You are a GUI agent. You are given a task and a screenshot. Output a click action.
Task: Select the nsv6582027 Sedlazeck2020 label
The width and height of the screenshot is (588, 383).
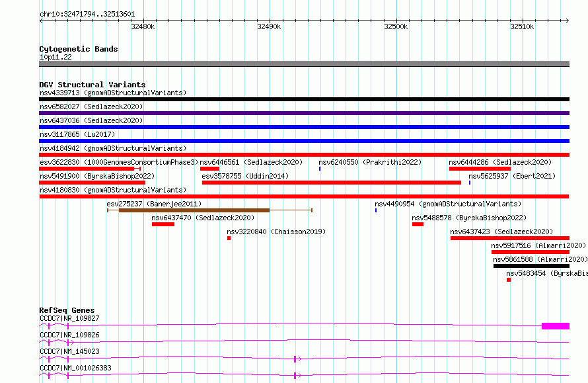tap(91, 106)
